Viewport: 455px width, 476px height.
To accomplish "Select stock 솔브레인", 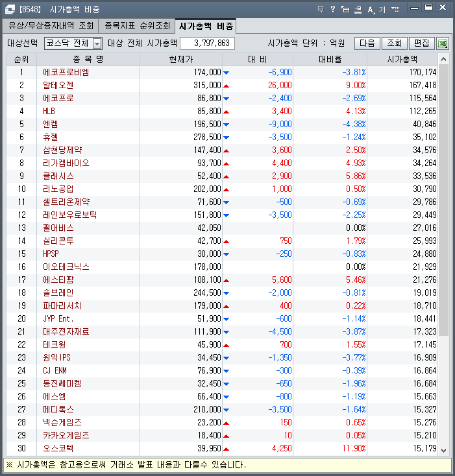I will (x=58, y=293).
